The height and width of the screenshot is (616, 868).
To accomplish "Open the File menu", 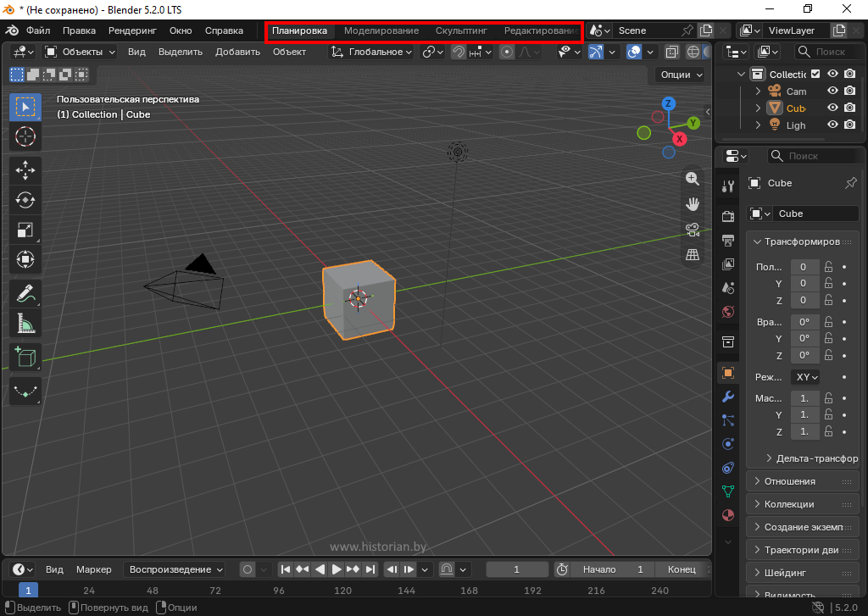I will (x=38, y=31).
